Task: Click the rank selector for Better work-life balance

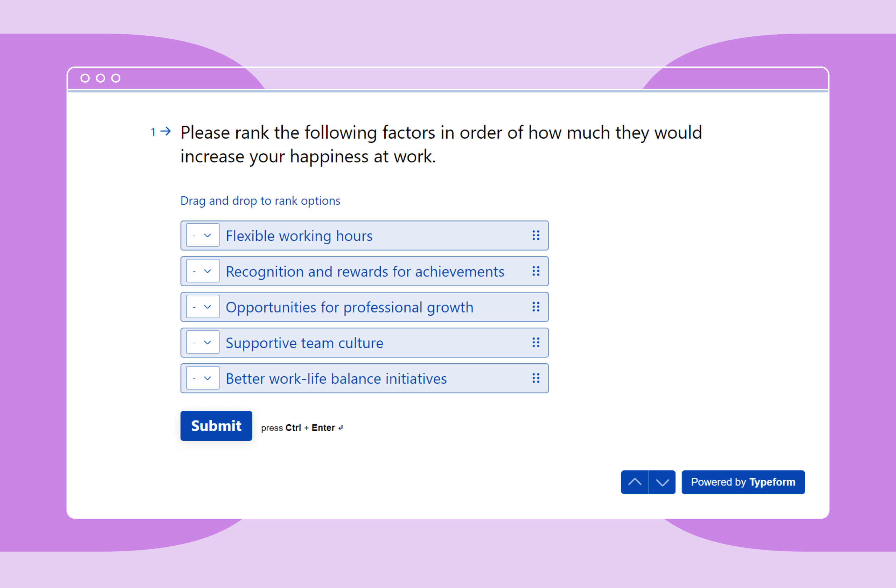Action: coord(201,379)
